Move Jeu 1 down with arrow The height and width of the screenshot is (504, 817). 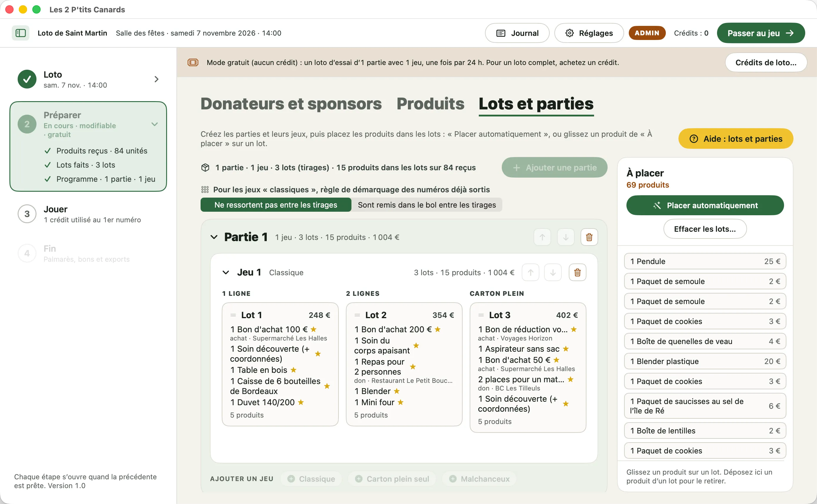tap(553, 272)
